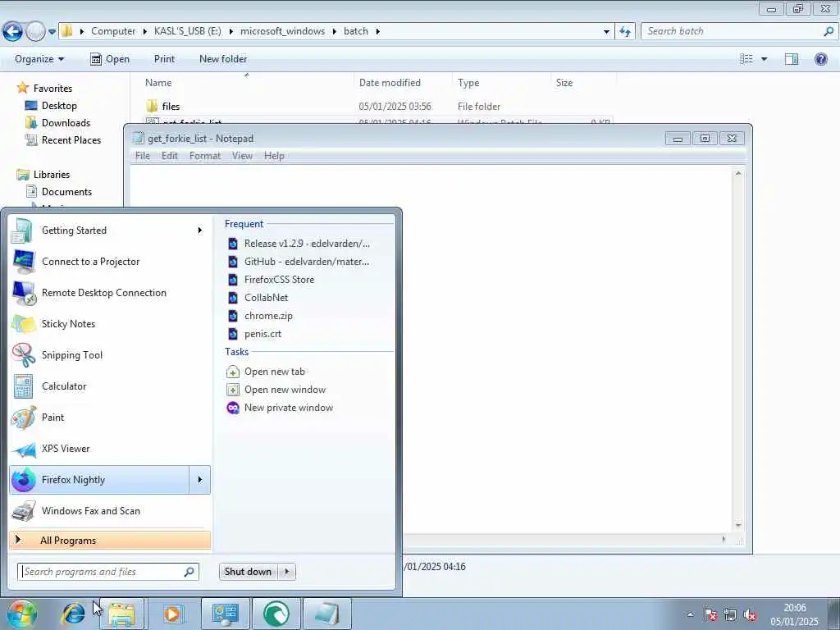Open Notepad Edit menu
The width and height of the screenshot is (840, 630).
click(x=169, y=156)
